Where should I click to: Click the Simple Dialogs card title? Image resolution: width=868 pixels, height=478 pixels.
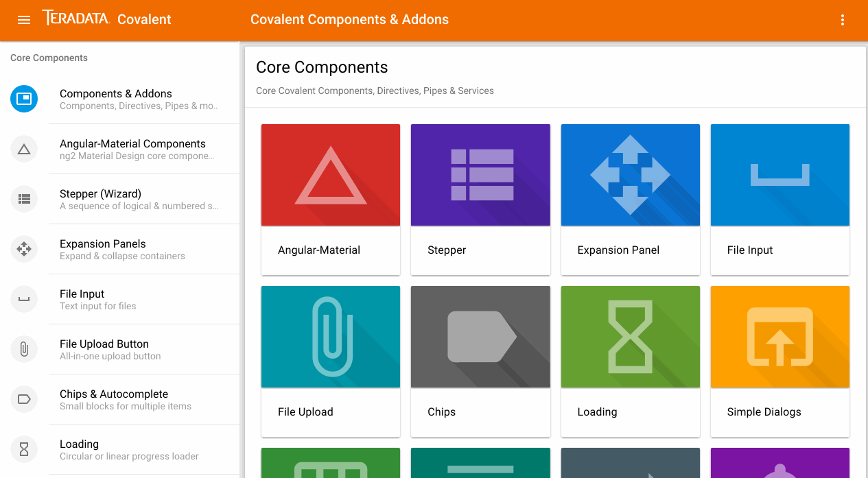pyautogui.click(x=764, y=412)
